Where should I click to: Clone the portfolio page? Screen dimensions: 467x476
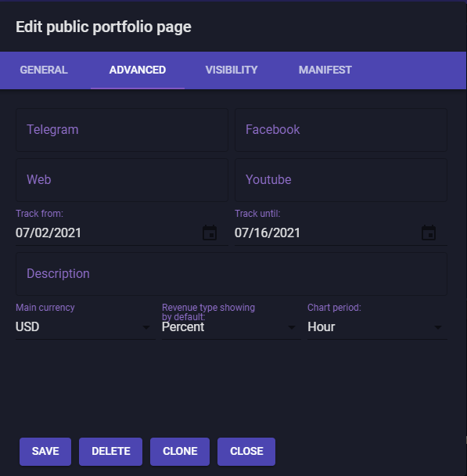180,452
